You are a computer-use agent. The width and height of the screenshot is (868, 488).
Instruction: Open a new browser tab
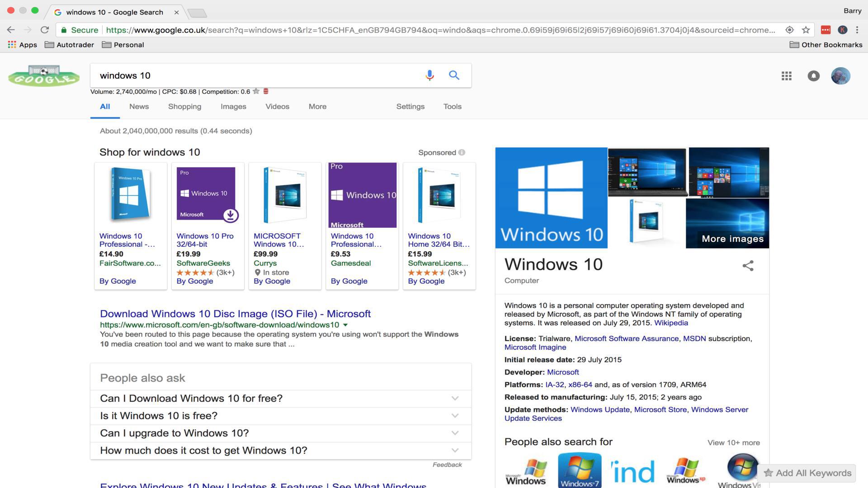(x=197, y=13)
